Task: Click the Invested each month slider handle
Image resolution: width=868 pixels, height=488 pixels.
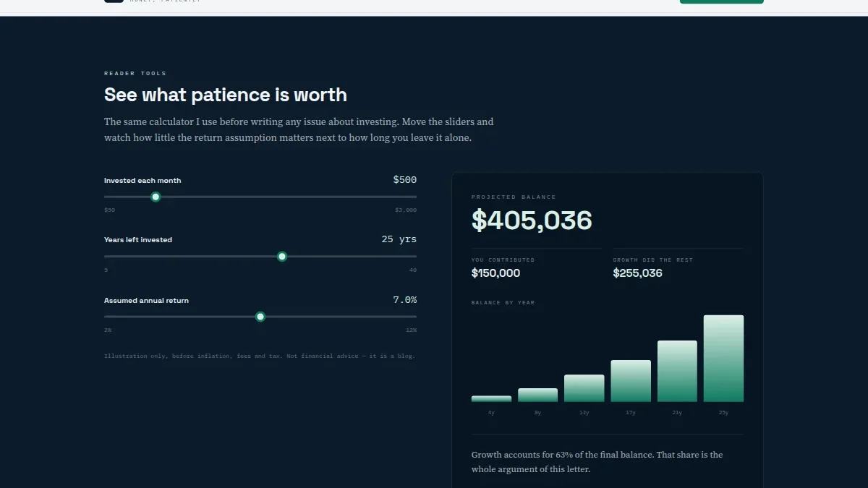Action: click(x=156, y=197)
